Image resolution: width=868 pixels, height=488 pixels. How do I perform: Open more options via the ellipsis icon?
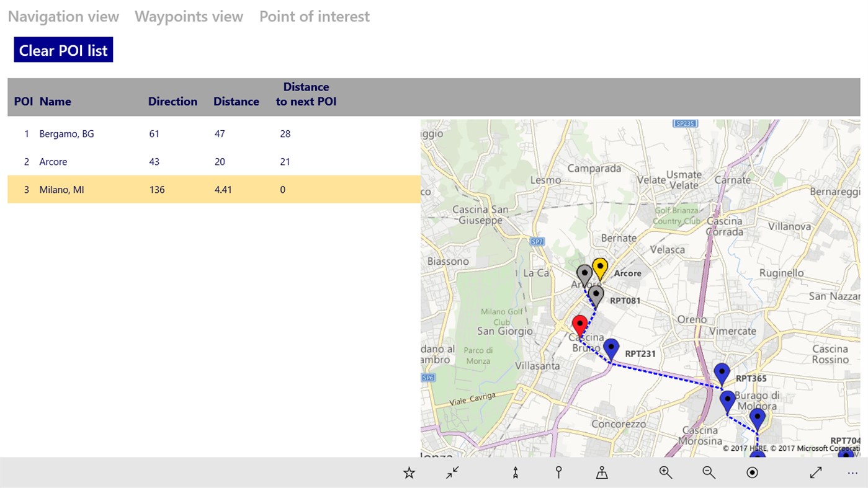[x=851, y=472]
